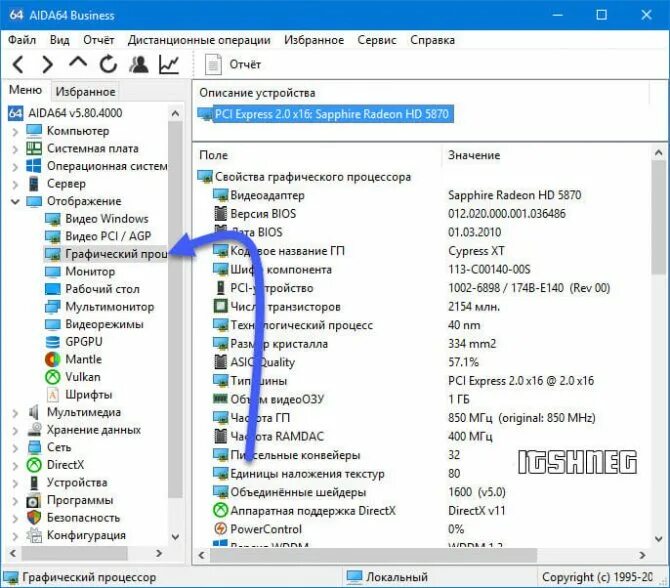Open the graph chart icon in the toolbar
670x588 pixels.
(x=169, y=65)
